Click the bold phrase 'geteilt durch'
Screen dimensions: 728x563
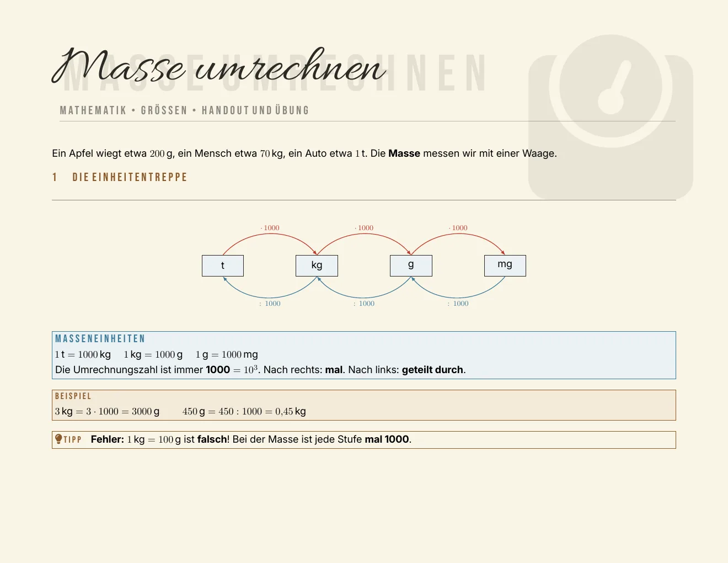[x=432, y=370]
